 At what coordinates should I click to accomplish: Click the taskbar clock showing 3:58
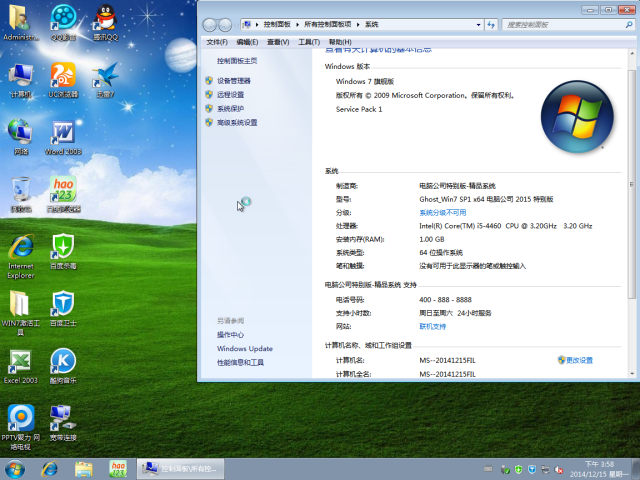(x=599, y=469)
